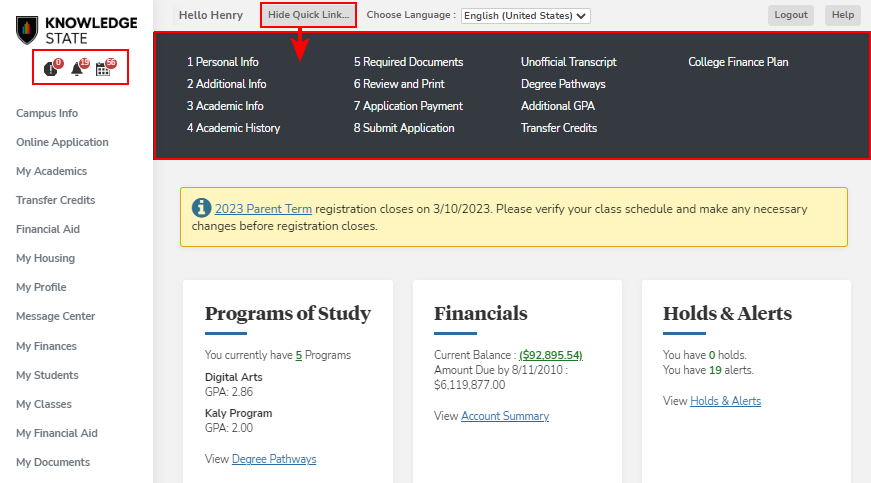The width and height of the screenshot is (871, 483).
Task: Click the Logout button
Action: pyautogui.click(x=790, y=15)
